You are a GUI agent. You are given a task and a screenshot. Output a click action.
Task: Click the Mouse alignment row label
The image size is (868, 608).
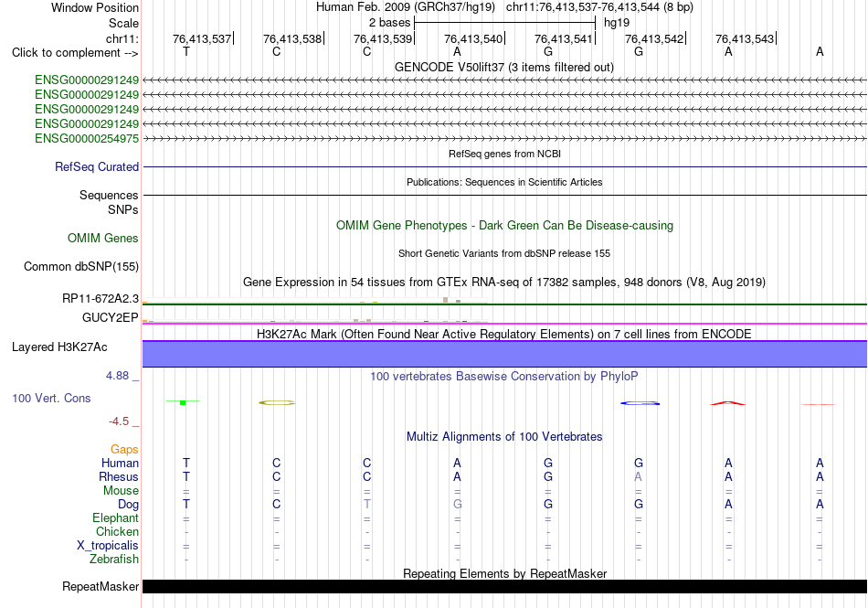pos(121,491)
